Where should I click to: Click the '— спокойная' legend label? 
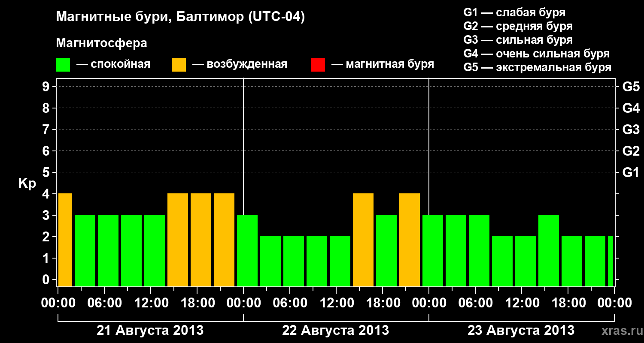tap(113, 64)
